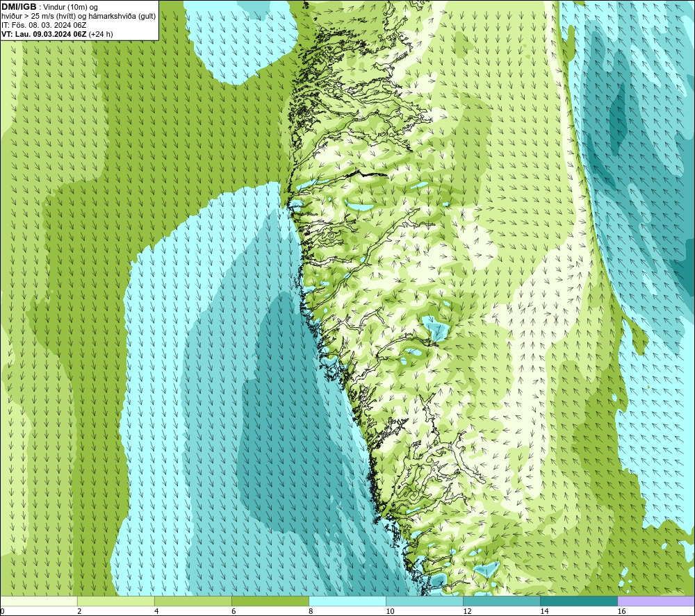This screenshot has height=616, width=695.
Task: Click the 8–10 m/s light cyan legend swatch
Action: pyautogui.click(x=347, y=601)
